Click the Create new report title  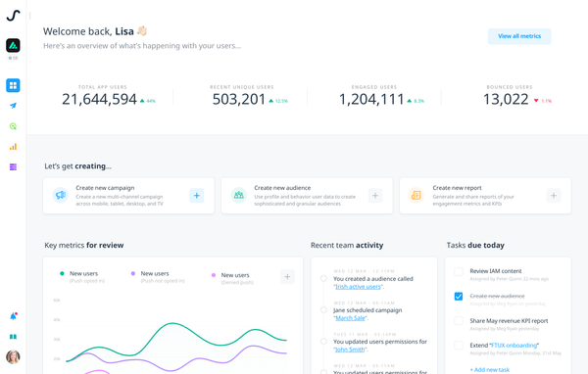457,188
